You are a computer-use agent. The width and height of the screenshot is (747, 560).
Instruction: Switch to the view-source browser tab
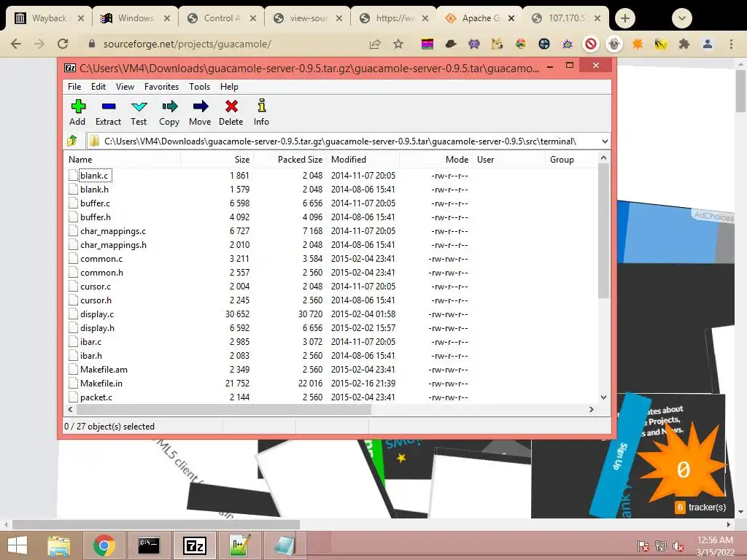pyautogui.click(x=308, y=18)
